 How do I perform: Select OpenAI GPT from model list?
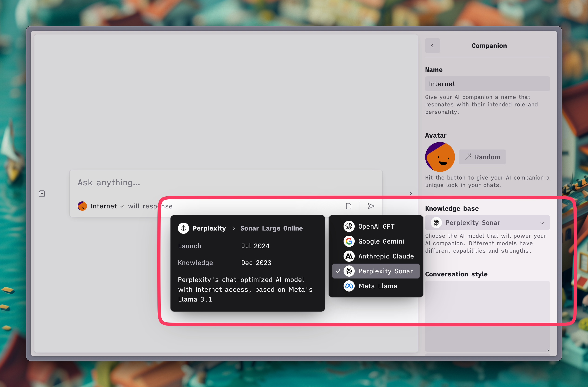click(376, 226)
